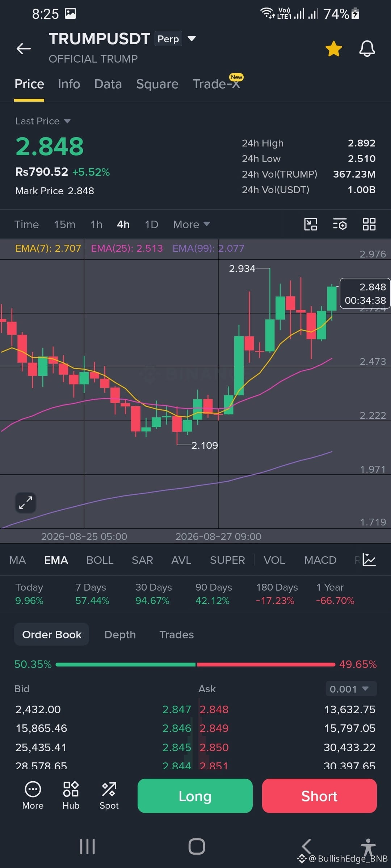Tap the red Short button

pyautogui.click(x=319, y=796)
